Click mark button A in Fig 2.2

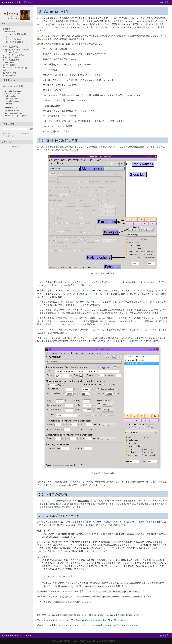[114, 357]
